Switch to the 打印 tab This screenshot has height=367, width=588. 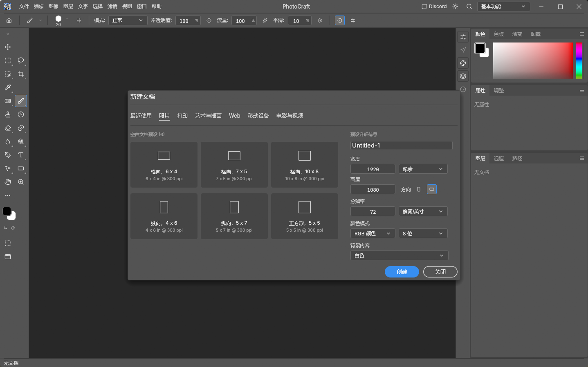pos(182,116)
